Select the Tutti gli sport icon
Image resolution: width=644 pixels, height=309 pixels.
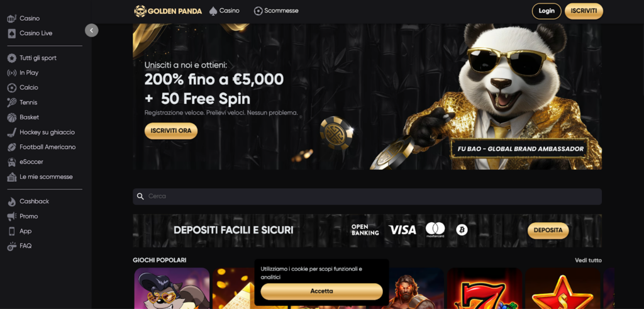[12, 58]
